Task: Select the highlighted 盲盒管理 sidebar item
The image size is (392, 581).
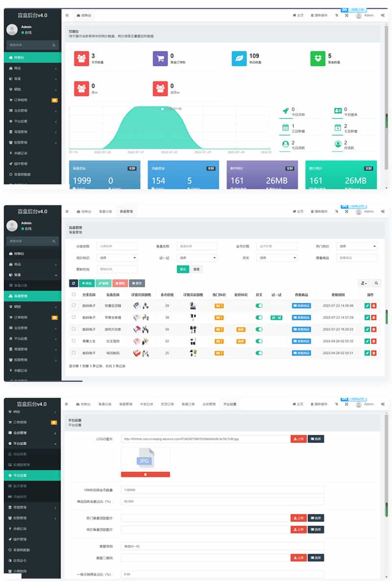Action: (x=33, y=296)
